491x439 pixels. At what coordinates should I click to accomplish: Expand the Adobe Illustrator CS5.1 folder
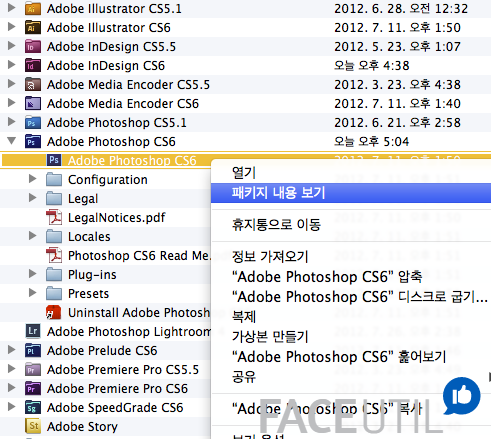pos(12,8)
